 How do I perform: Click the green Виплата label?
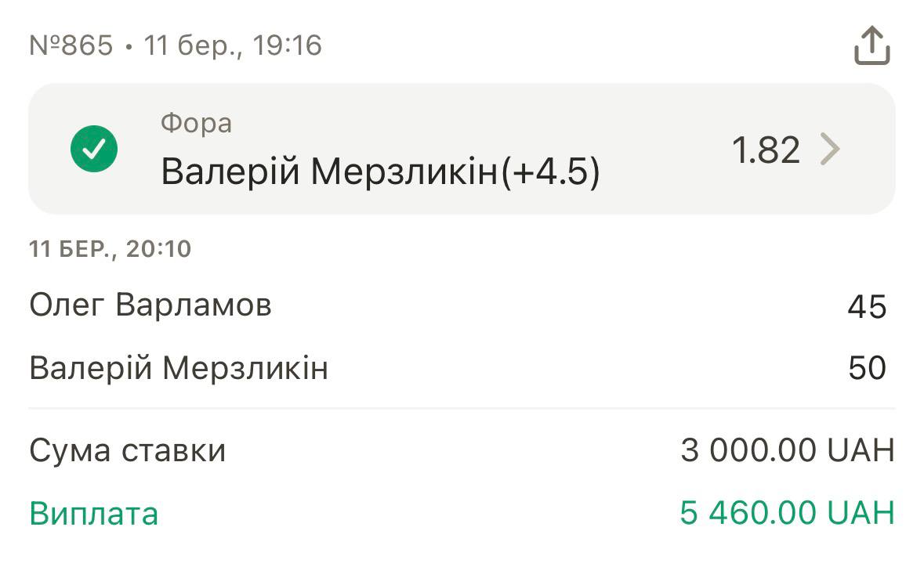[93, 514]
